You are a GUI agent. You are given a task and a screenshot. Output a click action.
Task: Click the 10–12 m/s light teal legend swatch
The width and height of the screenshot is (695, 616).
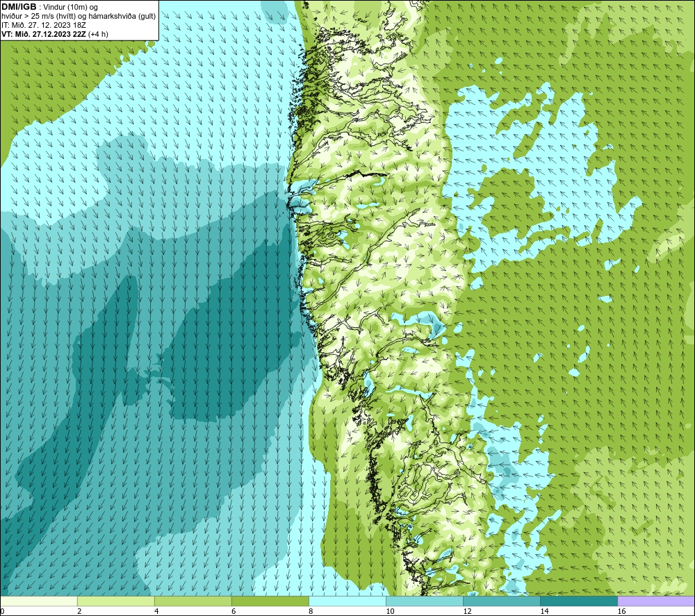coord(425,601)
